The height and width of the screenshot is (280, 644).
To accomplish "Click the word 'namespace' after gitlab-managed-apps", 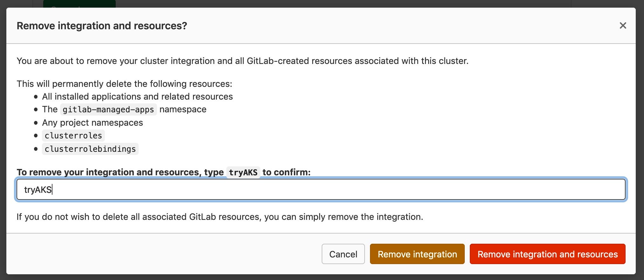I will (x=183, y=109).
